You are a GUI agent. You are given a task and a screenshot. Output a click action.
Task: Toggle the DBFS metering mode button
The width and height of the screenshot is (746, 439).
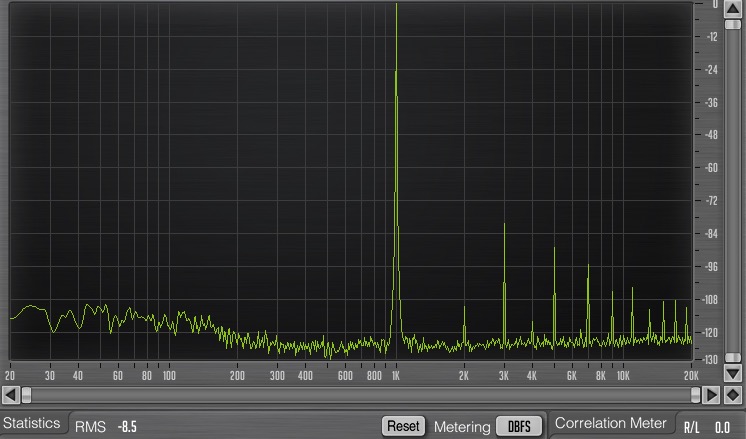tap(519, 426)
